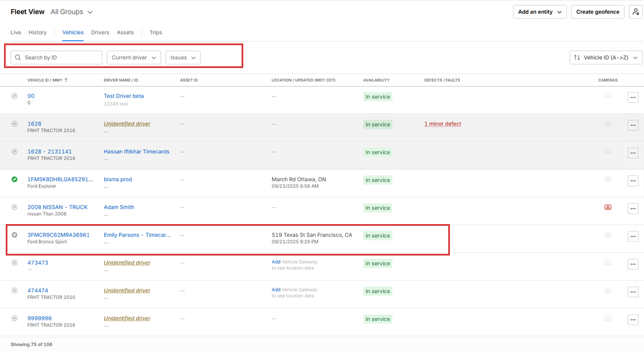The image size is (644, 351).
Task: Open the three-dot menu for vehicle 1628
Action: [x=633, y=125]
